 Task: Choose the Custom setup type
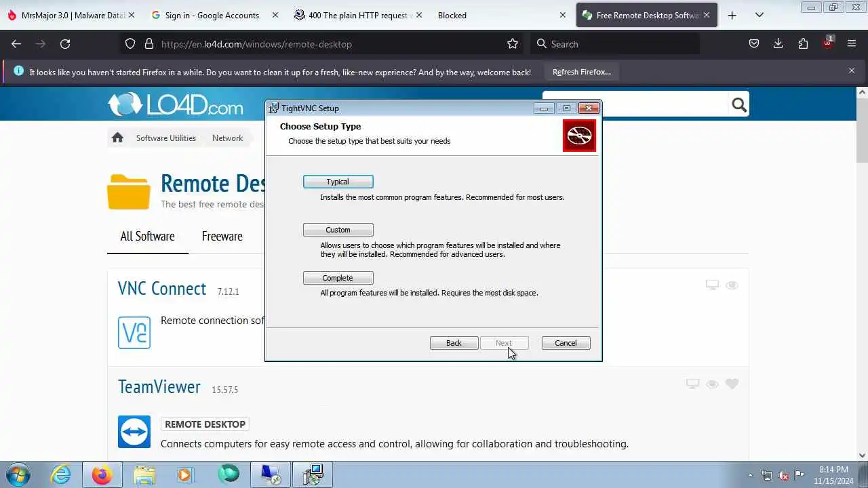click(338, 230)
